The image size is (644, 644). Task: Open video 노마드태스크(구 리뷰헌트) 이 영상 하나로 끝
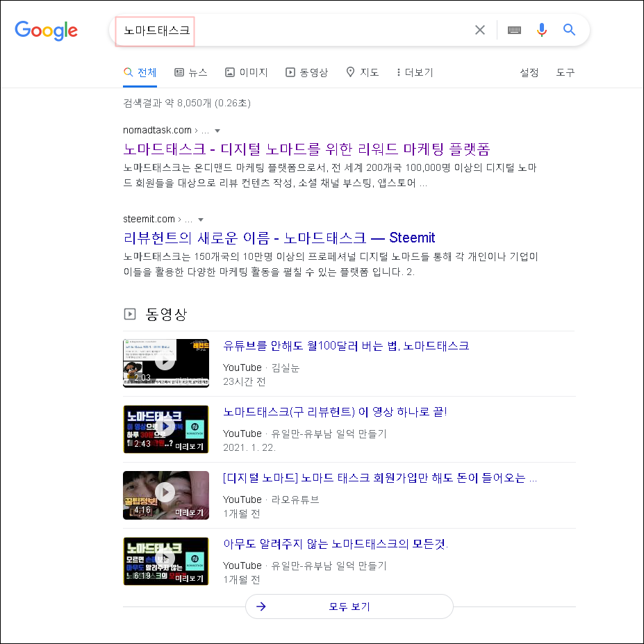tap(335, 412)
